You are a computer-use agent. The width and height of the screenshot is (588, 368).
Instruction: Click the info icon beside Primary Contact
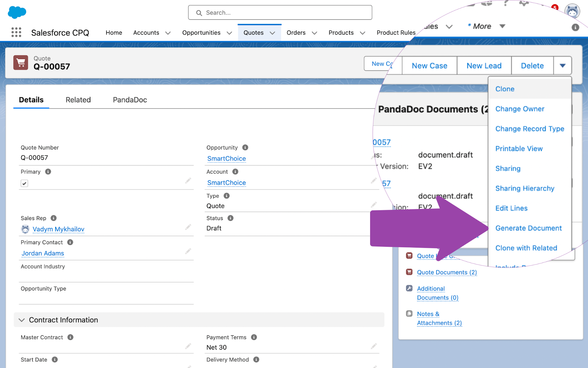(70, 242)
